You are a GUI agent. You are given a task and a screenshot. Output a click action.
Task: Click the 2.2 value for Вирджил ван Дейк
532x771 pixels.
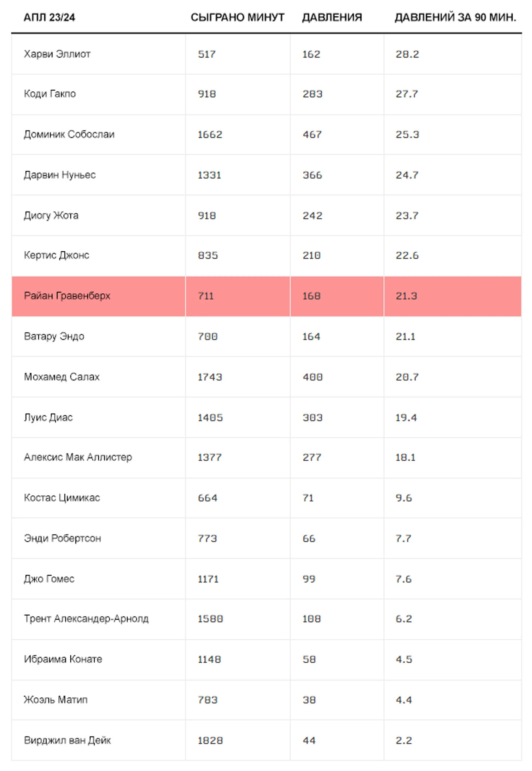point(404,740)
